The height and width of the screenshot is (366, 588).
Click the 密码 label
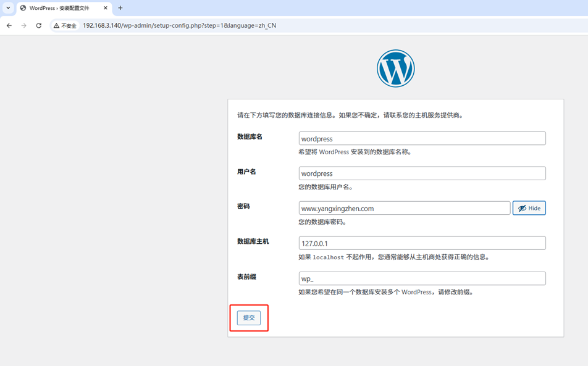[243, 206]
